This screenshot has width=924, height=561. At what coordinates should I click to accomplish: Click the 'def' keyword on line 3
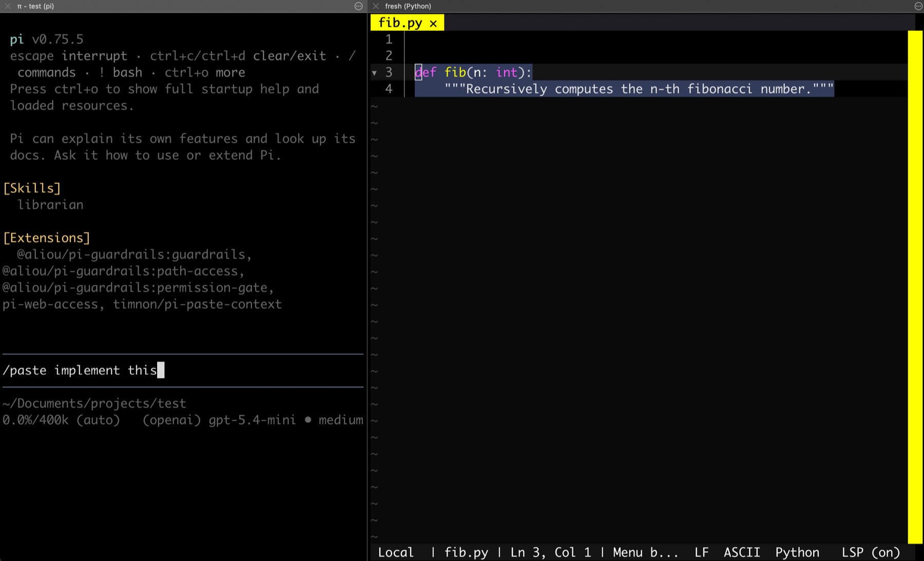[426, 72]
